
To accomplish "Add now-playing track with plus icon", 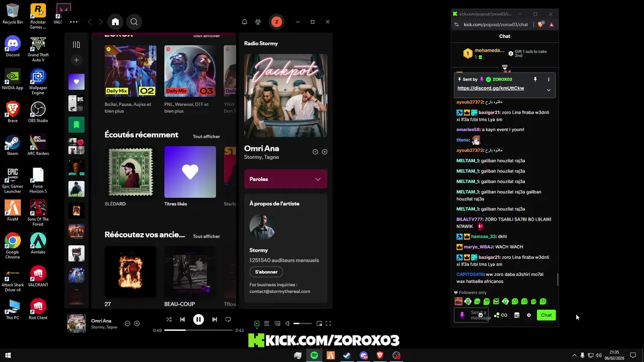I will pyautogui.click(x=137, y=323).
